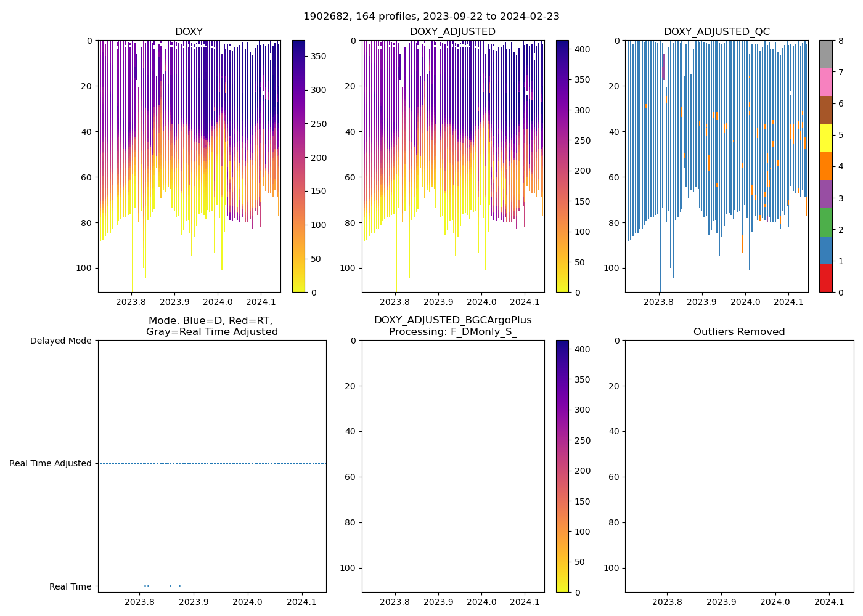This screenshot has width=863, height=616.
Task: Click the Outliers Removed plot title
Action: [x=739, y=332]
